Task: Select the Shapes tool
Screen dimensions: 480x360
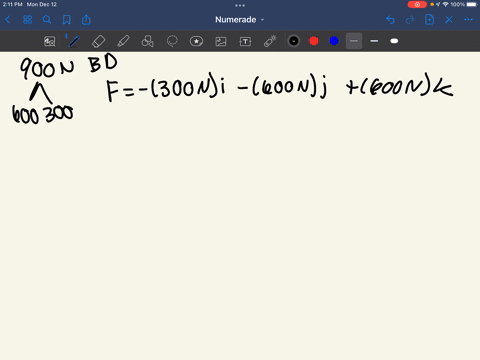Action: coord(147,41)
